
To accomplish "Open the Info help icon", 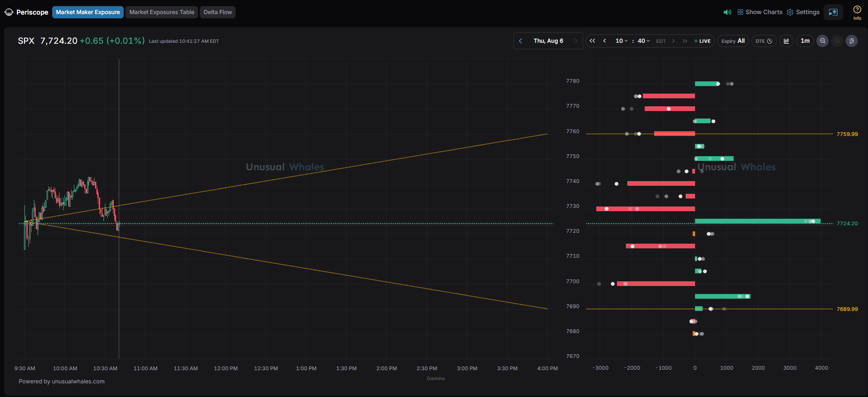I will point(857,12).
